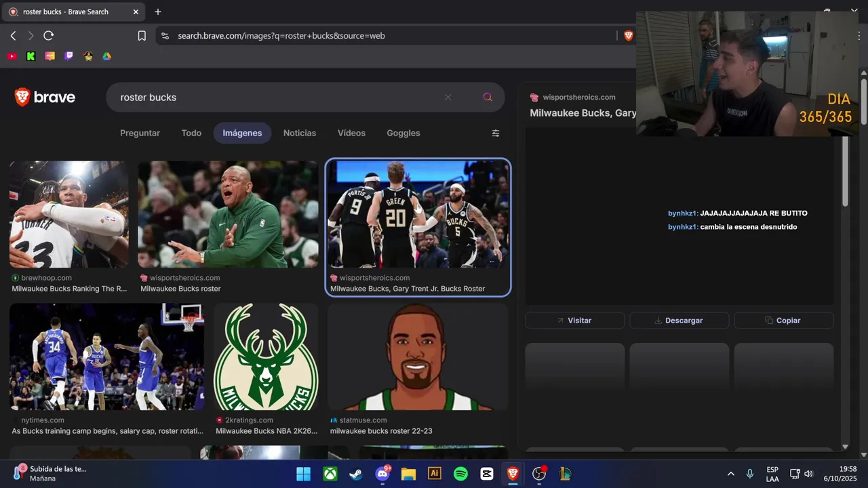Image resolution: width=868 pixels, height=488 pixels.
Task: Switch ESP LAA keyboard language
Action: (x=772, y=474)
